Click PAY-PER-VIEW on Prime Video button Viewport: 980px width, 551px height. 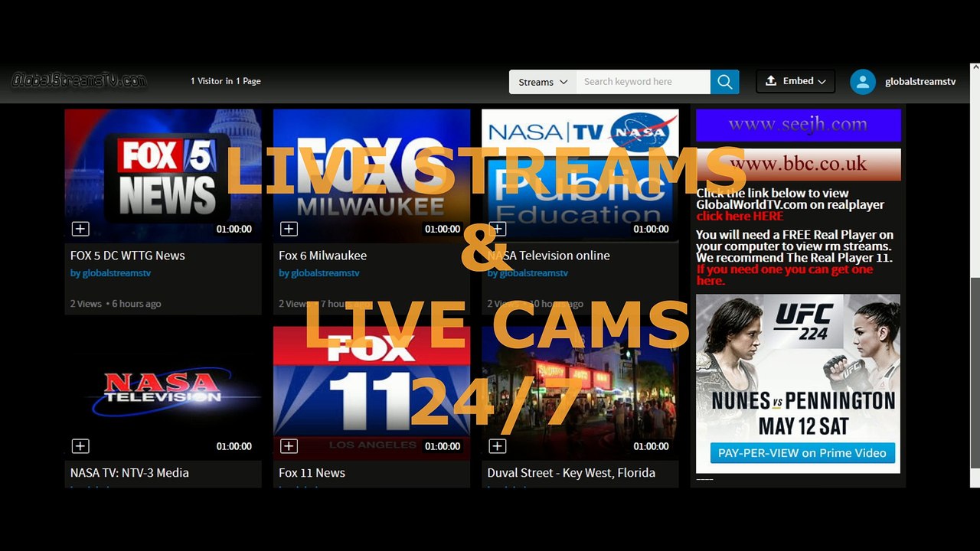coord(802,453)
